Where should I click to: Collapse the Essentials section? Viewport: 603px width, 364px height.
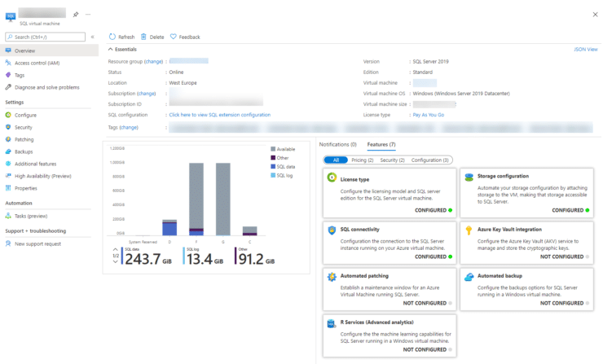pos(110,49)
